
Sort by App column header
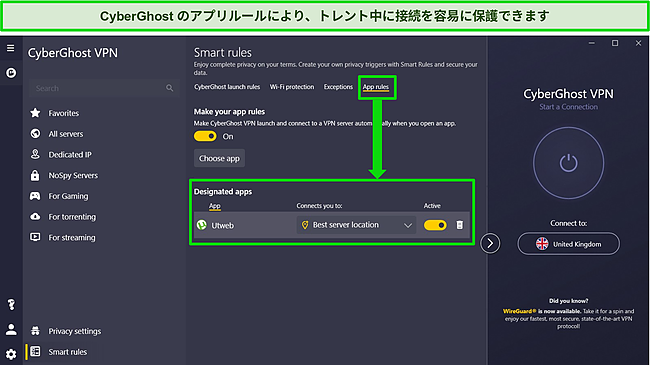click(214, 206)
